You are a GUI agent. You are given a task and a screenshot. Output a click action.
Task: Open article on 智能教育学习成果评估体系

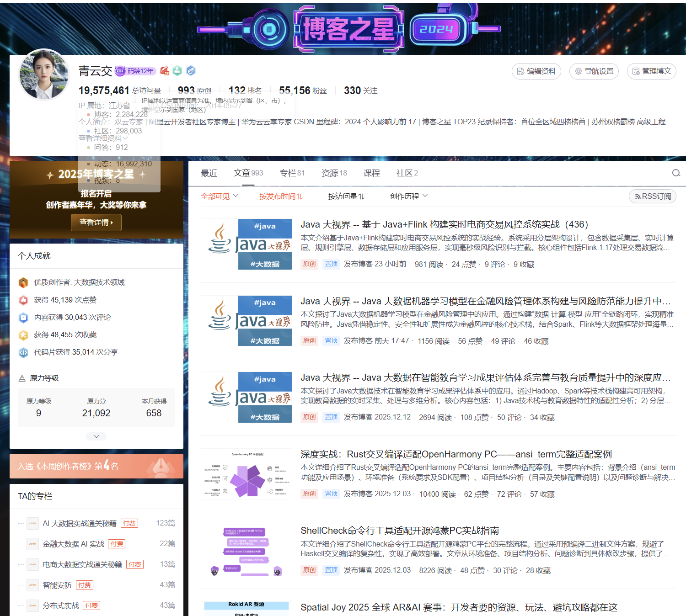coord(486,377)
